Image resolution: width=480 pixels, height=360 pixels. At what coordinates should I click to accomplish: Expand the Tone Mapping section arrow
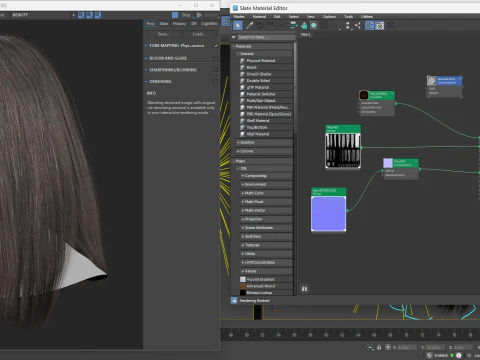coord(146,46)
